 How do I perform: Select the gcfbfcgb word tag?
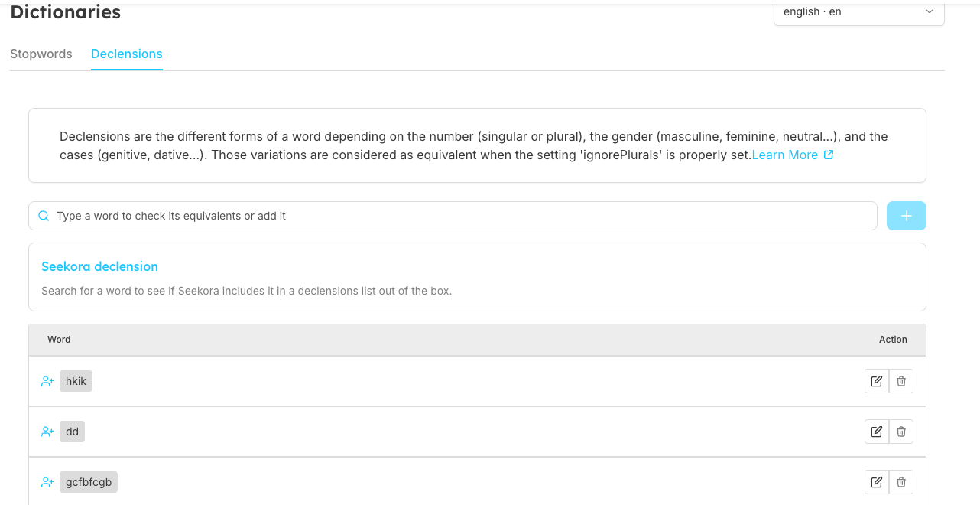tap(89, 482)
